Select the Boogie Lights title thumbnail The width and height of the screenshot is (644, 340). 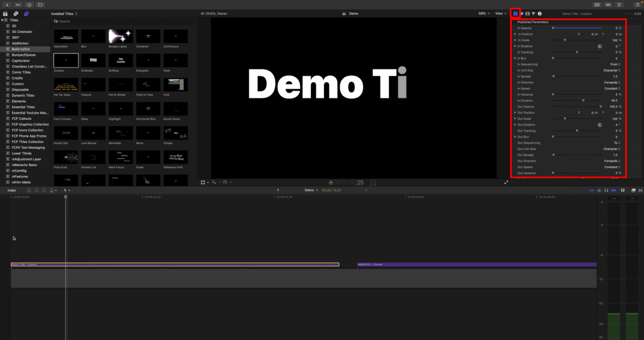point(121,36)
